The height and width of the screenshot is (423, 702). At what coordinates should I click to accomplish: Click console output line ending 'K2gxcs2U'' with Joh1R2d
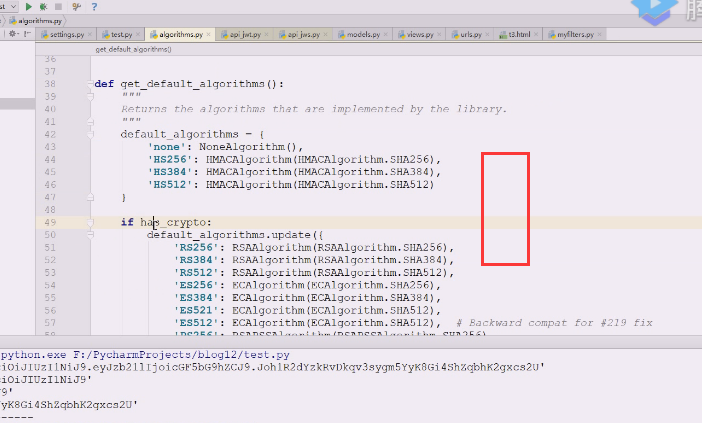(x=272, y=367)
